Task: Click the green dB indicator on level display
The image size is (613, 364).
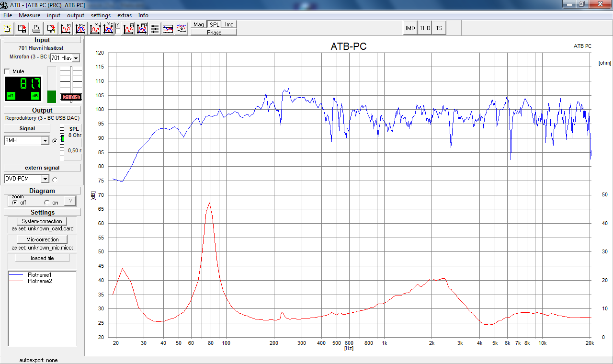Action: (x=35, y=96)
